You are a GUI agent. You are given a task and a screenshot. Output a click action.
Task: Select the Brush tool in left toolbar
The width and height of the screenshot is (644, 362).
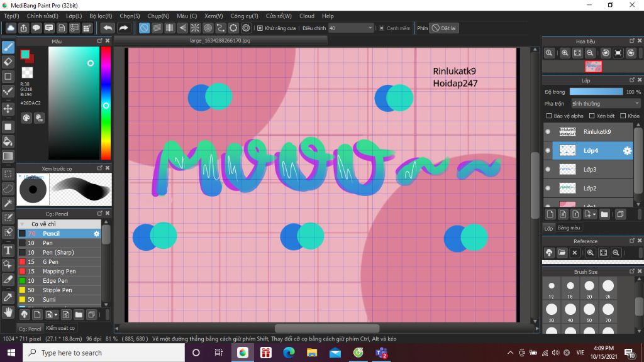pos(8,47)
